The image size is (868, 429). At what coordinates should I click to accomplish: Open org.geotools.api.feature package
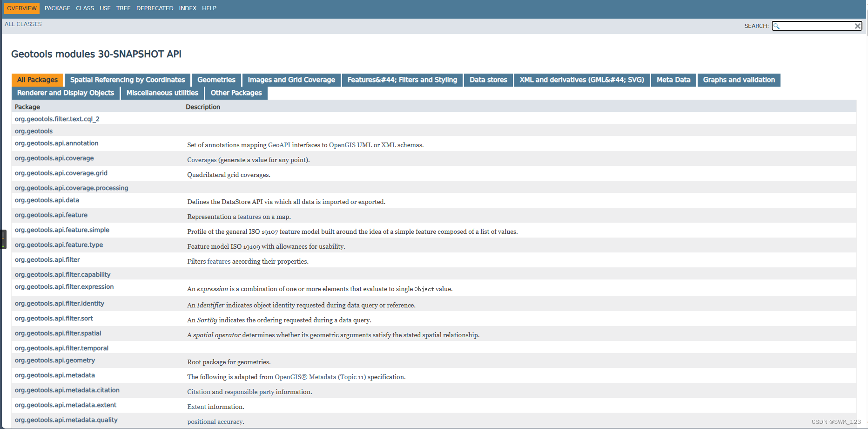[51, 215]
